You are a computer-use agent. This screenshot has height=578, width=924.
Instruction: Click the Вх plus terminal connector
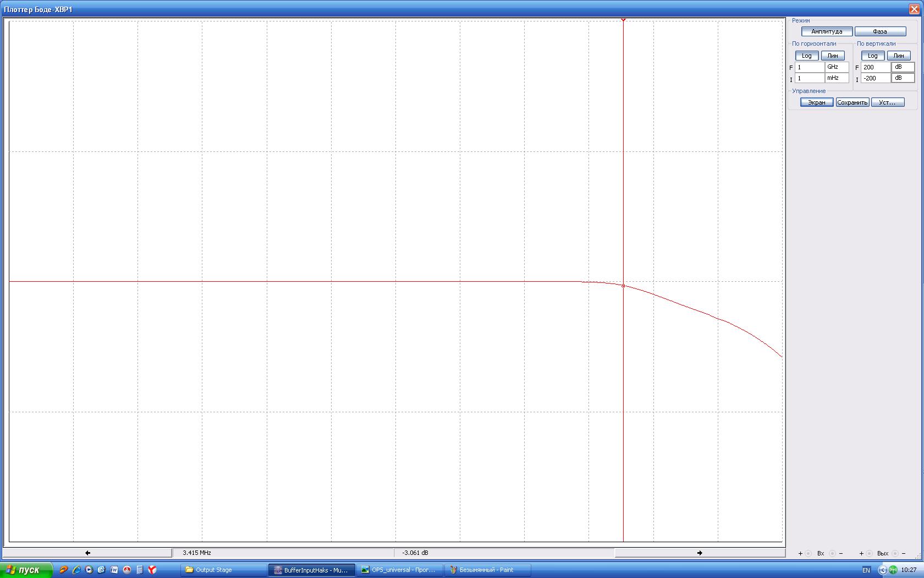809,554
